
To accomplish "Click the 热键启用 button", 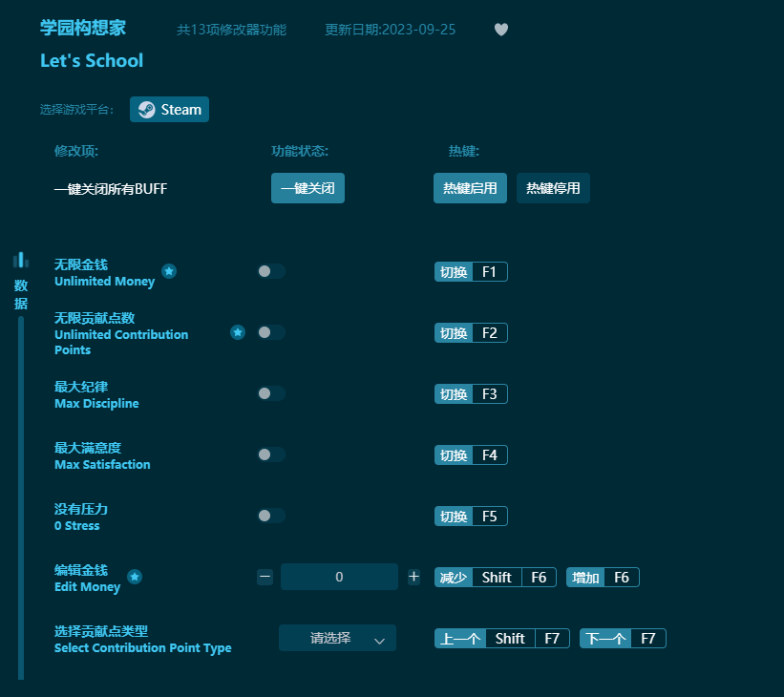I will tap(470, 188).
